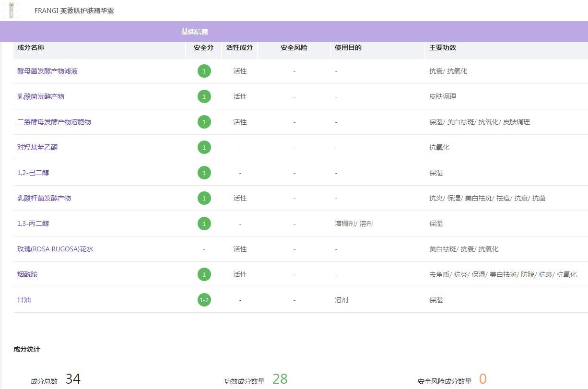Click the FRANGI product thumbnail image
Image resolution: width=588 pixels, height=389 pixels.
[x=11, y=10]
